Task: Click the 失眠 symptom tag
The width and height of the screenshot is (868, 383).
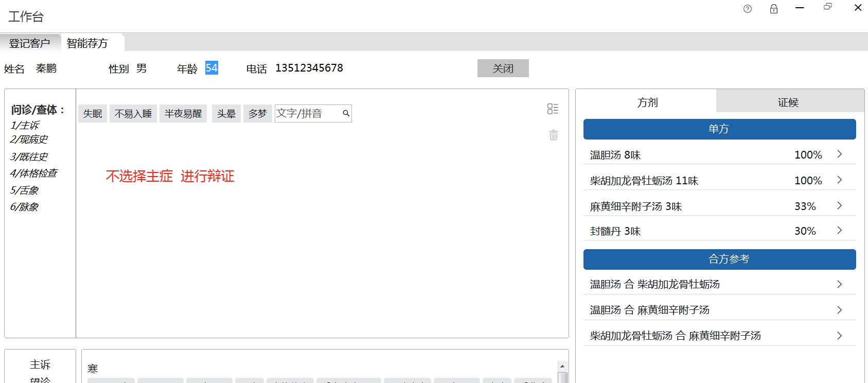Action: point(93,113)
